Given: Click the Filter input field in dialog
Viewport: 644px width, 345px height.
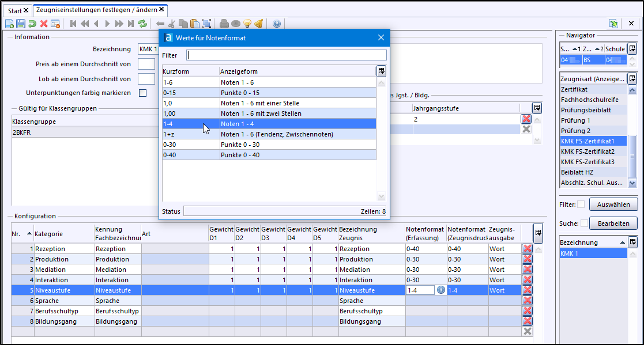Looking at the screenshot, I should pyautogui.click(x=287, y=55).
